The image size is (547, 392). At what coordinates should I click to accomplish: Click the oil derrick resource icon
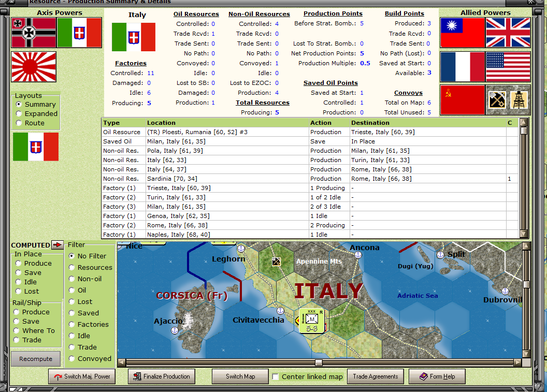(x=519, y=100)
